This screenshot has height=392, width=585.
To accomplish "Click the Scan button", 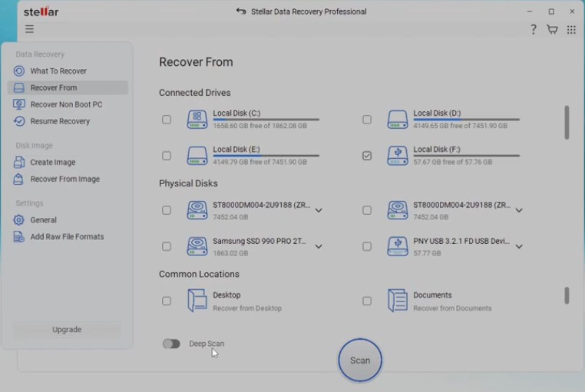I will 360,361.
